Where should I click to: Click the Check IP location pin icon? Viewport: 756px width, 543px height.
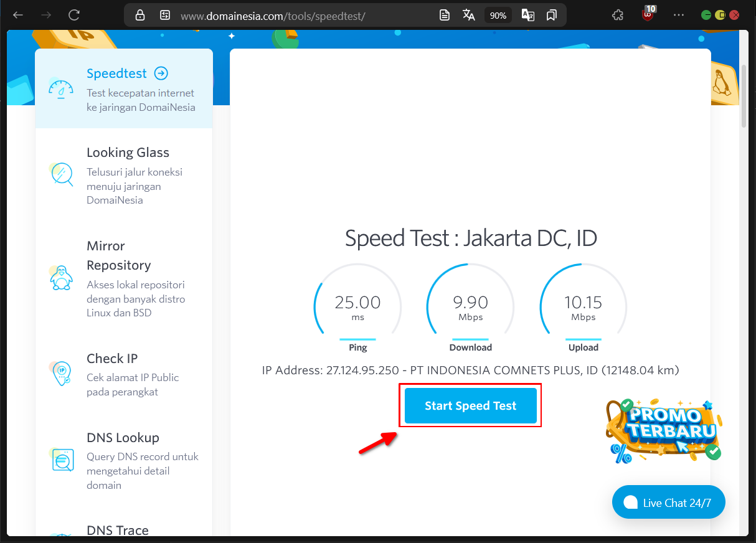[61, 374]
